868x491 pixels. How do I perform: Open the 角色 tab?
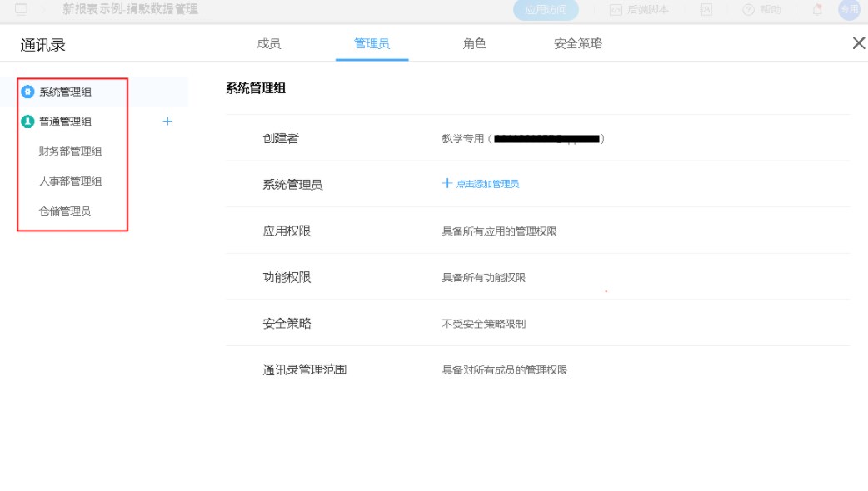coord(474,43)
